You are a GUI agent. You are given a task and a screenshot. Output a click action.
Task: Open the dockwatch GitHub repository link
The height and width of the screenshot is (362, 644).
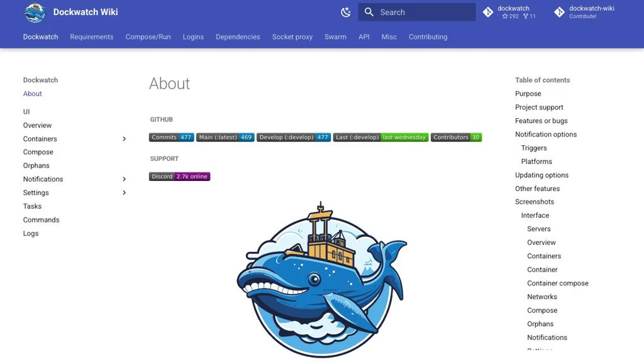coord(510,13)
